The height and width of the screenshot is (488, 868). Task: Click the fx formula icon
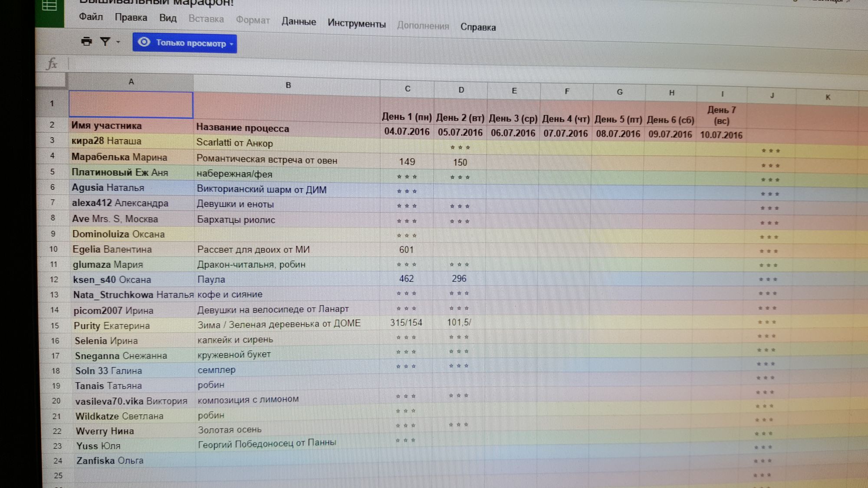pyautogui.click(x=52, y=64)
